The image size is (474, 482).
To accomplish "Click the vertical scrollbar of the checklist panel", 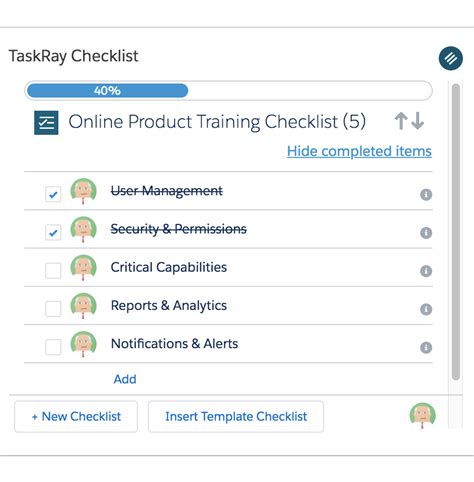I will [x=456, y=232].
